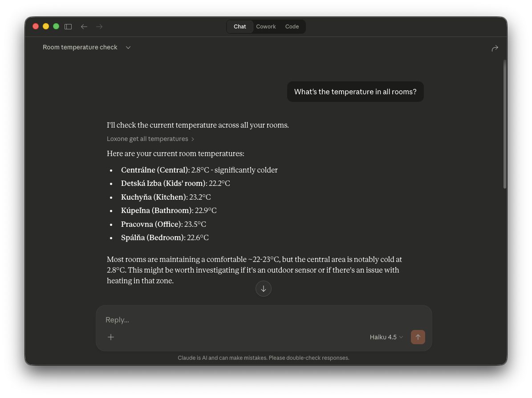
Task: Maximize the window with the green button
Action: 56,27
